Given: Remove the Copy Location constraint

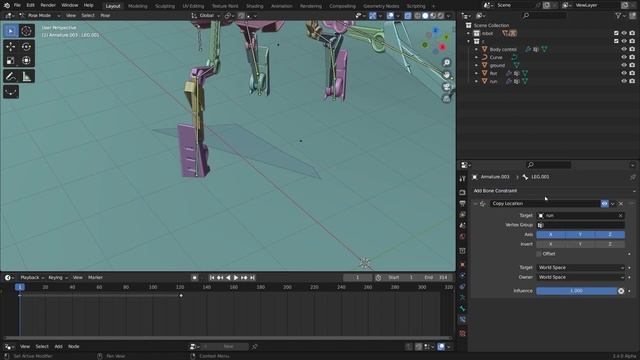Looking at the screenshot, I should click(x=621, y=204).
